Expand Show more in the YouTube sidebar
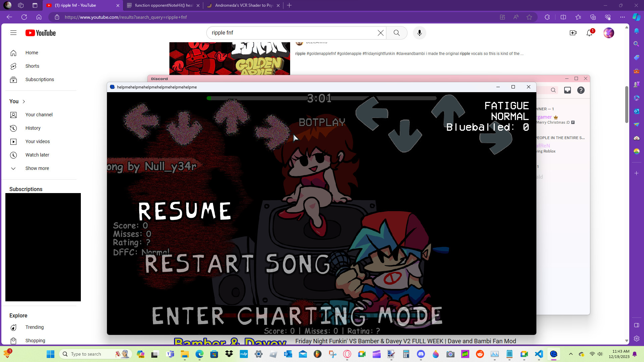644x362 pixels. (37, 168)
